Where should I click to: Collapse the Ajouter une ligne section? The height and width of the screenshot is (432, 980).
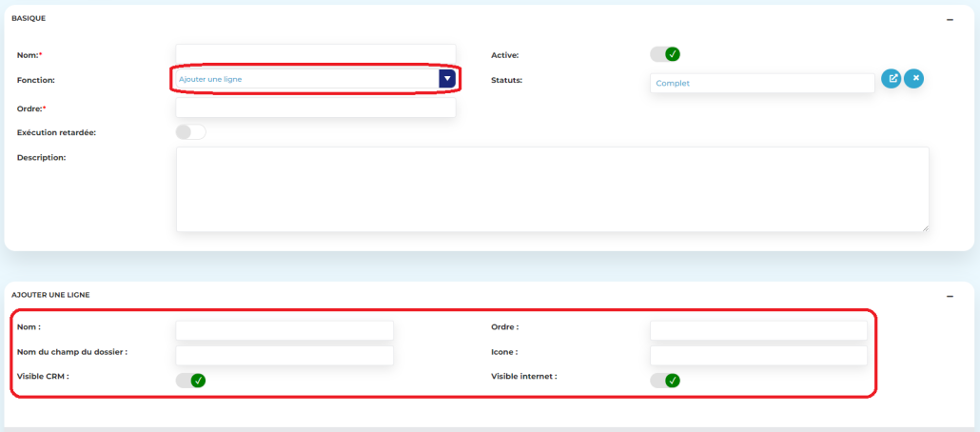950,297
